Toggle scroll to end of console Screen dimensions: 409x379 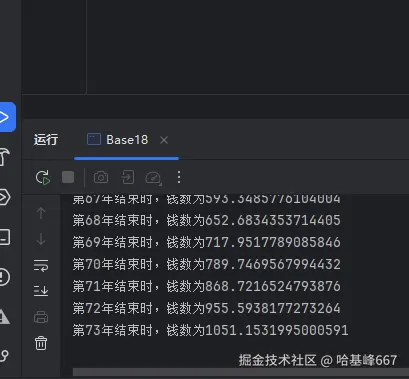coord(41,291)
